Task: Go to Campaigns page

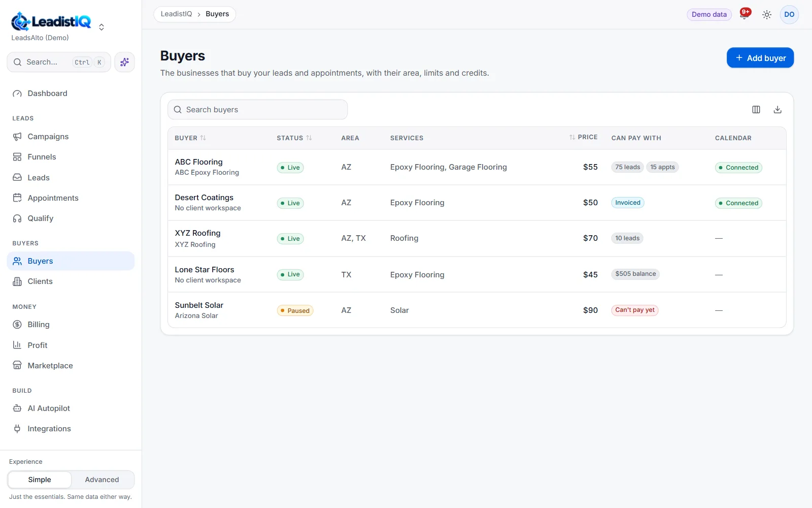Action: click(x=71, y=137)
